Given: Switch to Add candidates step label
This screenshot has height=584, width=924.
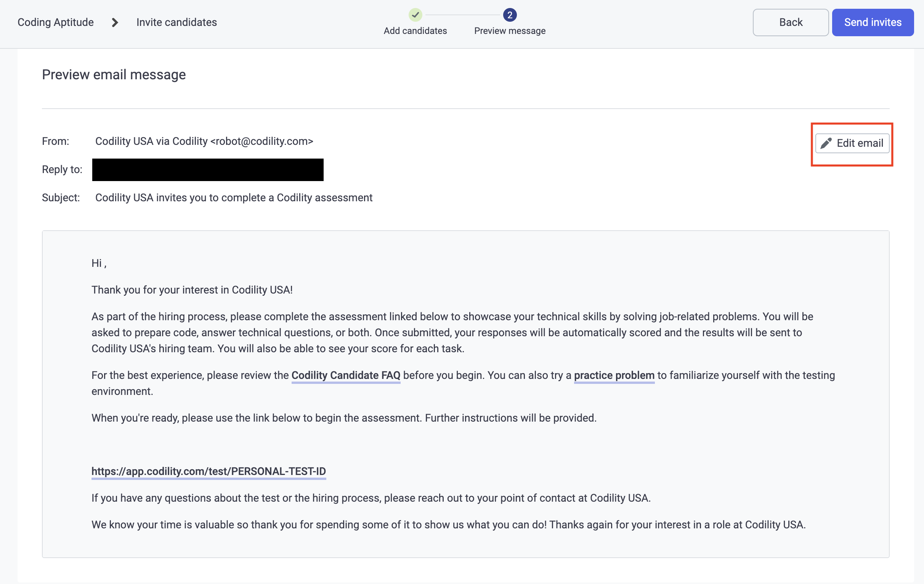Looking at the screenshot, I should (x=415, y=31).
